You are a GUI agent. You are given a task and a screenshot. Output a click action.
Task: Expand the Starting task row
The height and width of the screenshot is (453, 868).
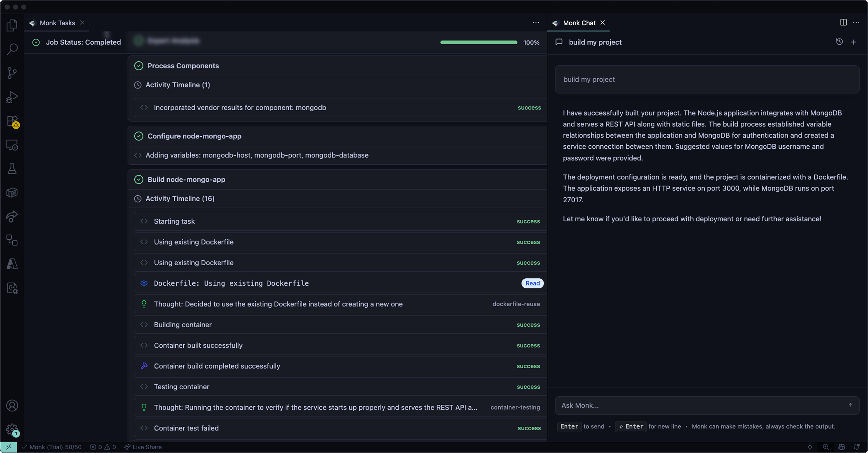[340, 221]
